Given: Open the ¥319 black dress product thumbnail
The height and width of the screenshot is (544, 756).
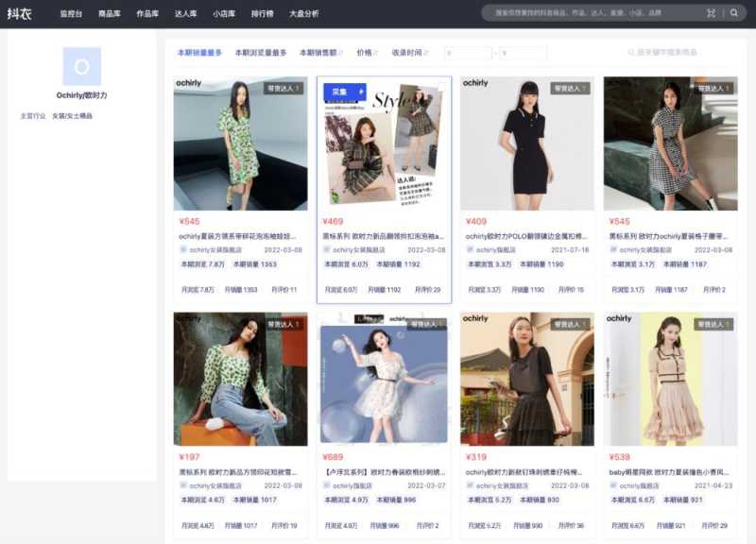Looking at the screenshot, I should [526, 379].
